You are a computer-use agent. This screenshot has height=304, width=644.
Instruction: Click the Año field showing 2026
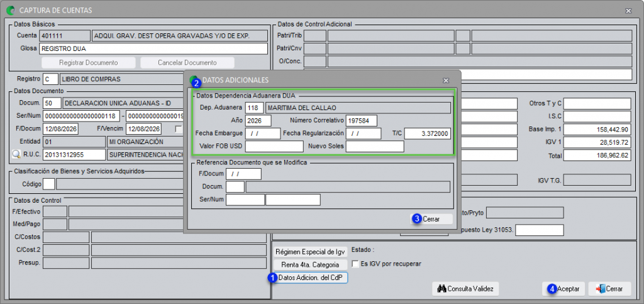[258, 121]
